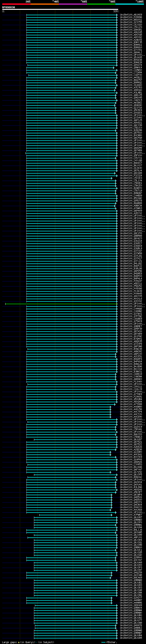Click the green alignment bar near UniRef100_Q3SYU2

pos(61,304)
